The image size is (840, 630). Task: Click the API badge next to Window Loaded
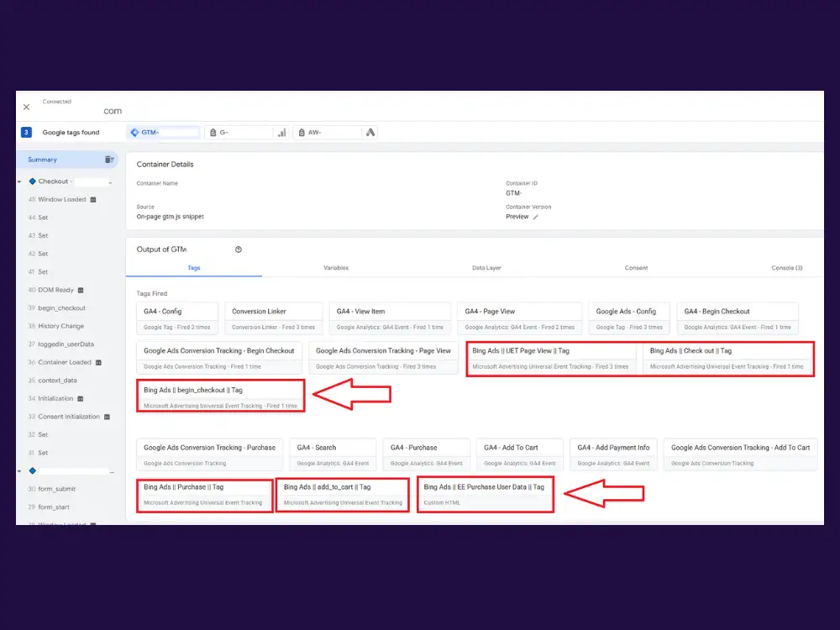[x=93, y=200]
